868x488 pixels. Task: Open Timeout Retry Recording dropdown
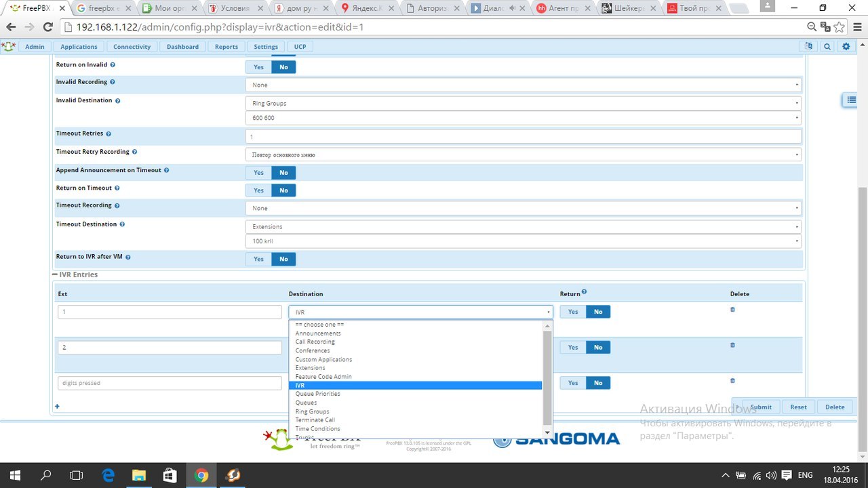coord(524,155)
